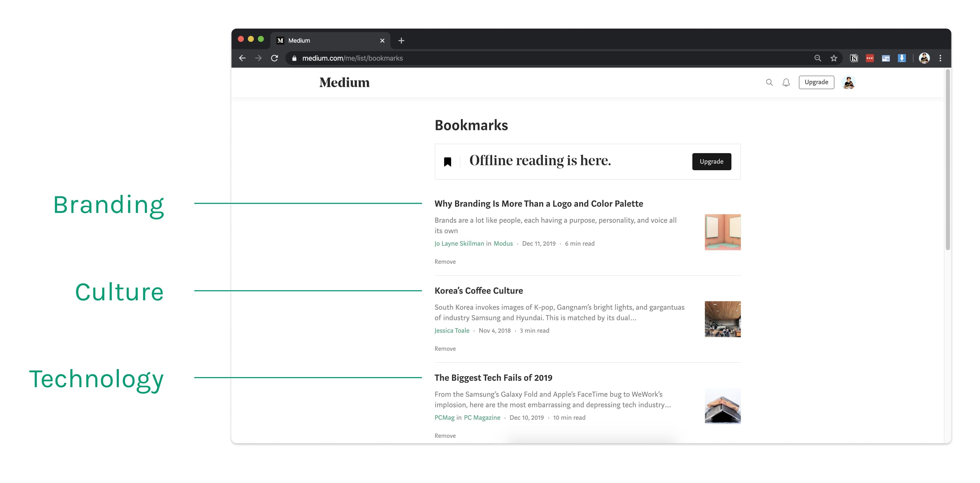Open Jessica Toale author profile
The height and width of the screenshot is (483, 980).
pyautogui.click(x=452, y=331)
